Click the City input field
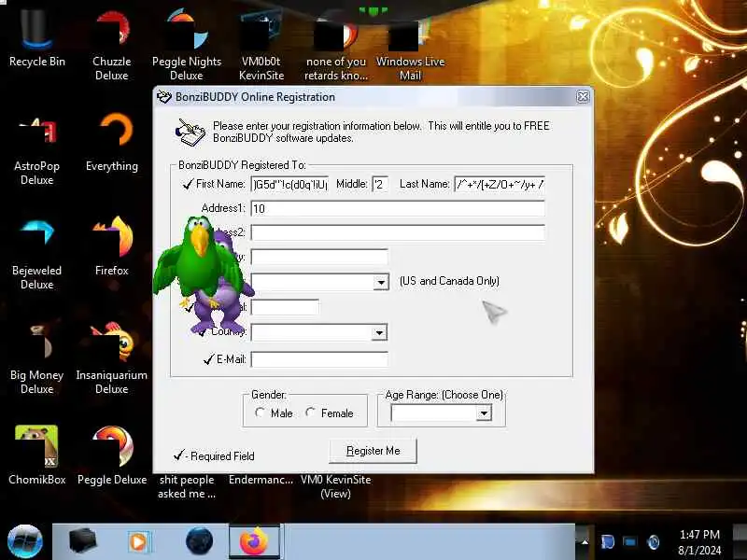 pyautogui.click(x=319, y=258)
